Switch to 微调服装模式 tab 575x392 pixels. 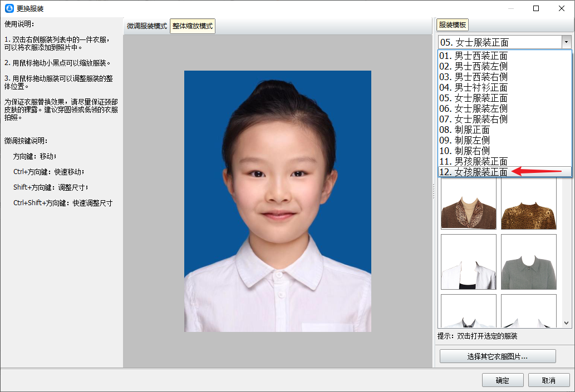point(147,26)
